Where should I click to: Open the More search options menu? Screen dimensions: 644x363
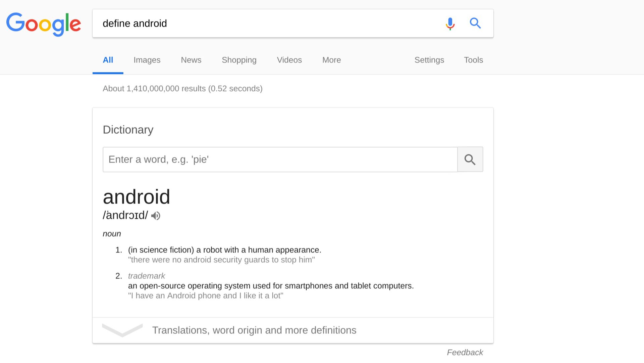tap(331, 60)
